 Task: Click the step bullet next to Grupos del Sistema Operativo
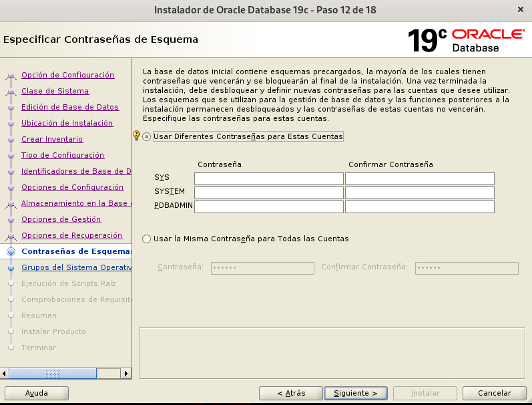11,268
